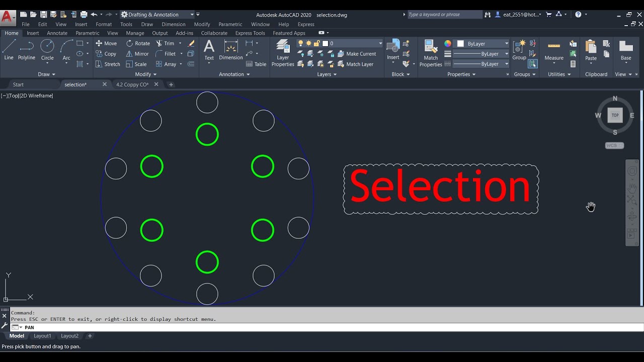The width and height of the screenshot is (644, 362).
Task: Select the Arc tool
Action: point(66,50)
